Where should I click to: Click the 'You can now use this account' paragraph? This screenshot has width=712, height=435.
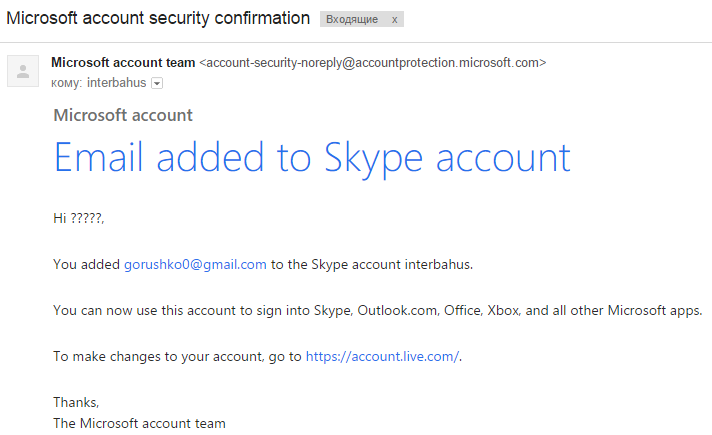pos(378,311)
